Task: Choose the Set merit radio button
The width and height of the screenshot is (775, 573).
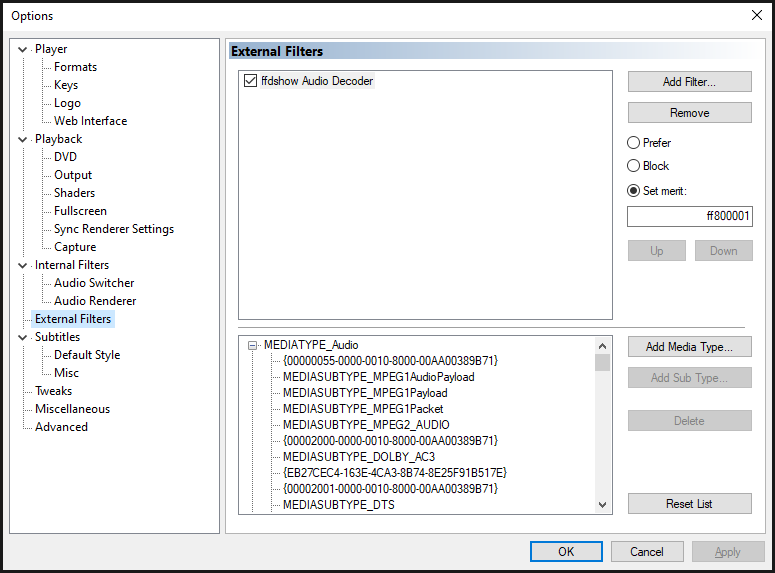Action: pos(634,190)
